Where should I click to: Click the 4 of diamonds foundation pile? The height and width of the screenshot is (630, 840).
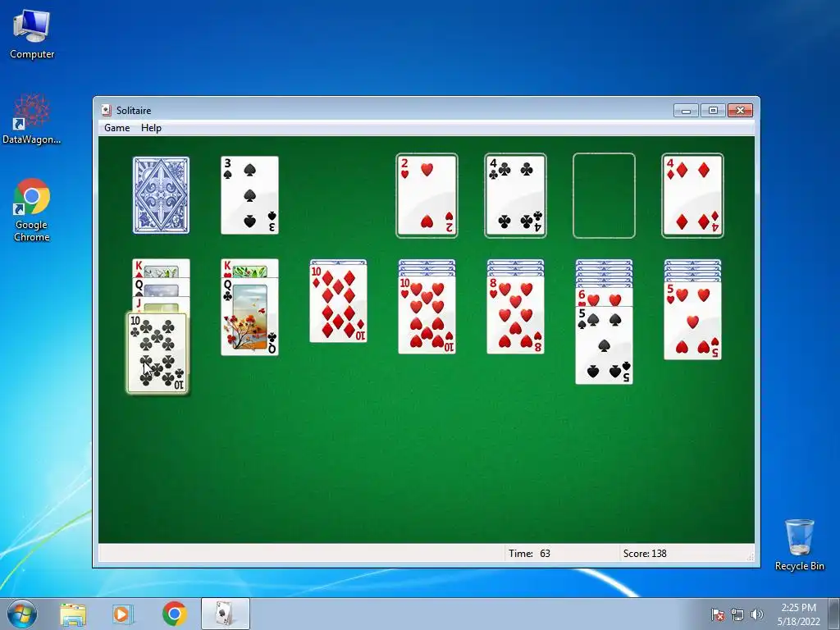pyautogui.click(x=692, y=195)
